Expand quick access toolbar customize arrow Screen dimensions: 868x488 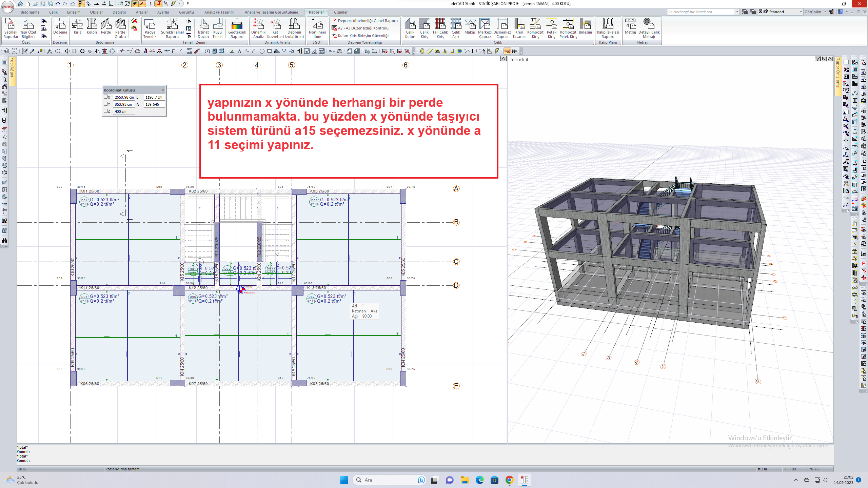(x=188, y=3)
